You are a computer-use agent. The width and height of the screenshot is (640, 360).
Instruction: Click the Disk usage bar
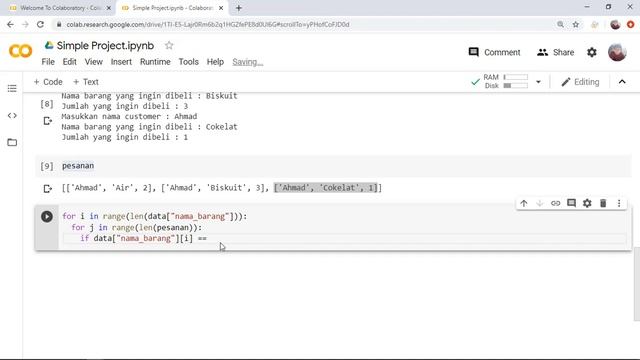[516, 86]
